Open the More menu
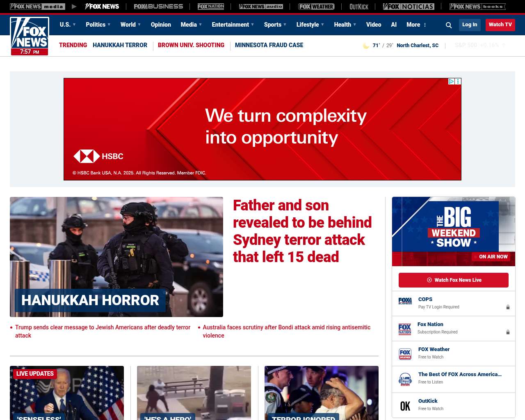This screenshot has height=420, width=525. (x=416, y=25)
